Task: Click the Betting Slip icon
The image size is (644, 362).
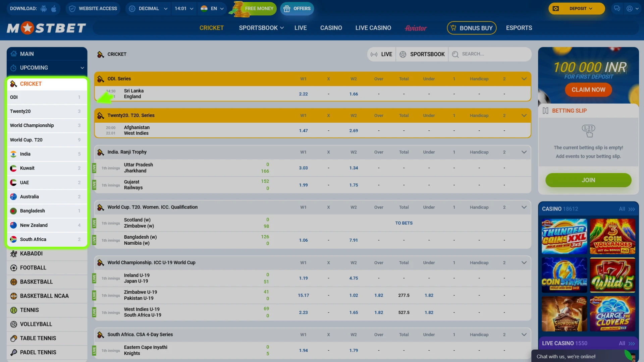Action: (545, 111)
